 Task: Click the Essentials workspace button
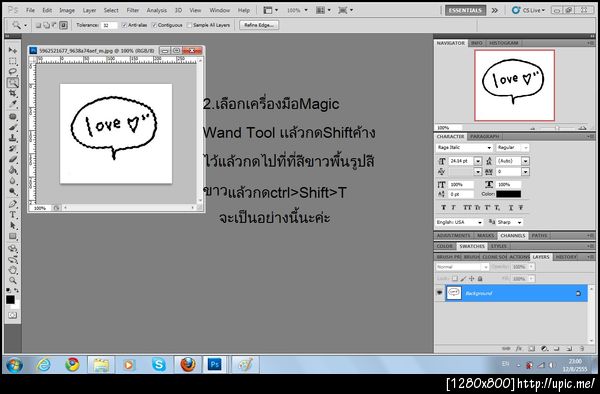click(x=465, y=10)
